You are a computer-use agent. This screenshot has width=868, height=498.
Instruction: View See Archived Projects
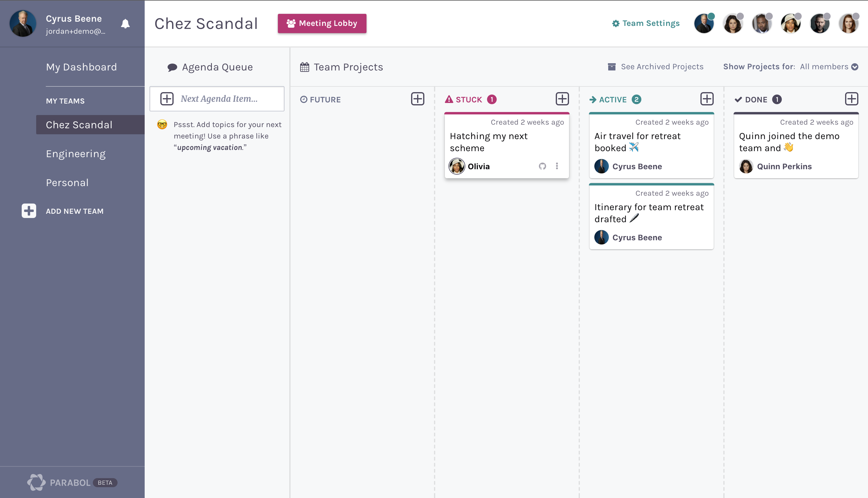tap(656, 67)
